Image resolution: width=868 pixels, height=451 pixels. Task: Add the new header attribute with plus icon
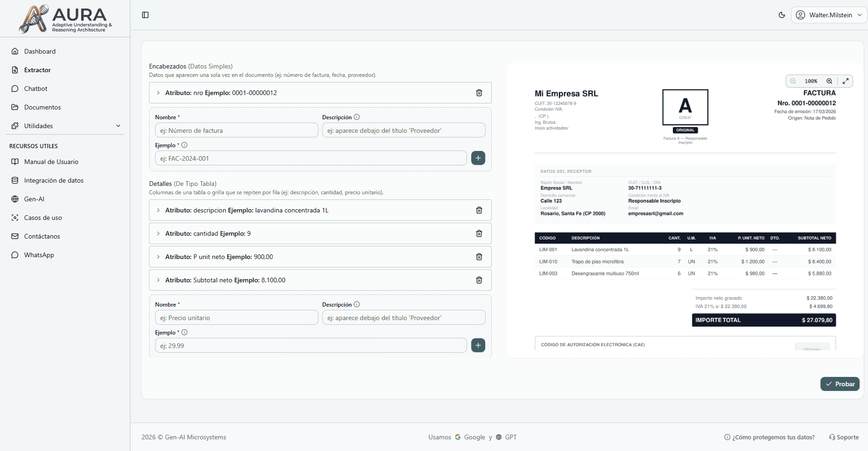click(x=478, y=158)
